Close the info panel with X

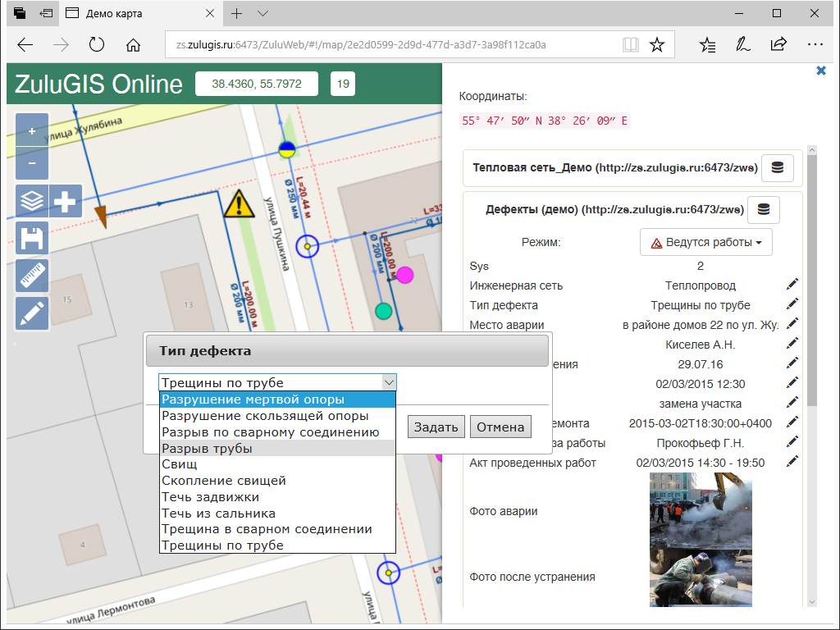point(820,71)
